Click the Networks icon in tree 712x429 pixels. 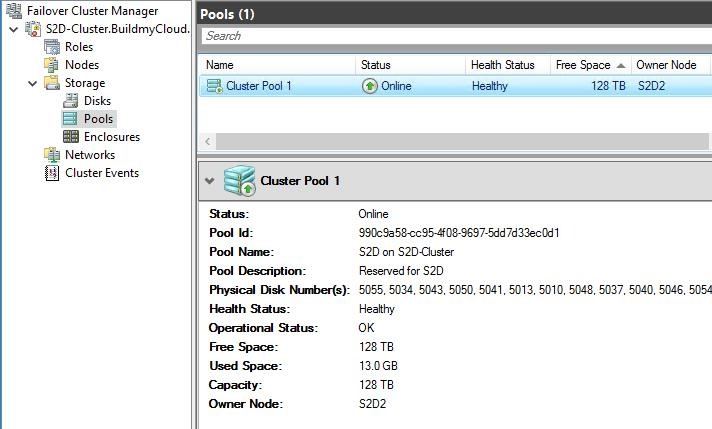point(52,155)
